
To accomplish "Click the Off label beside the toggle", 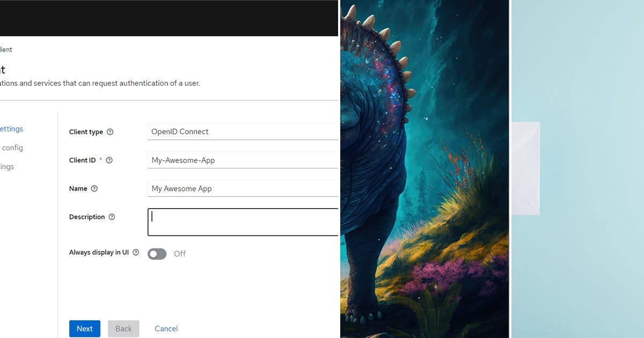I will [x=180, y=253].
